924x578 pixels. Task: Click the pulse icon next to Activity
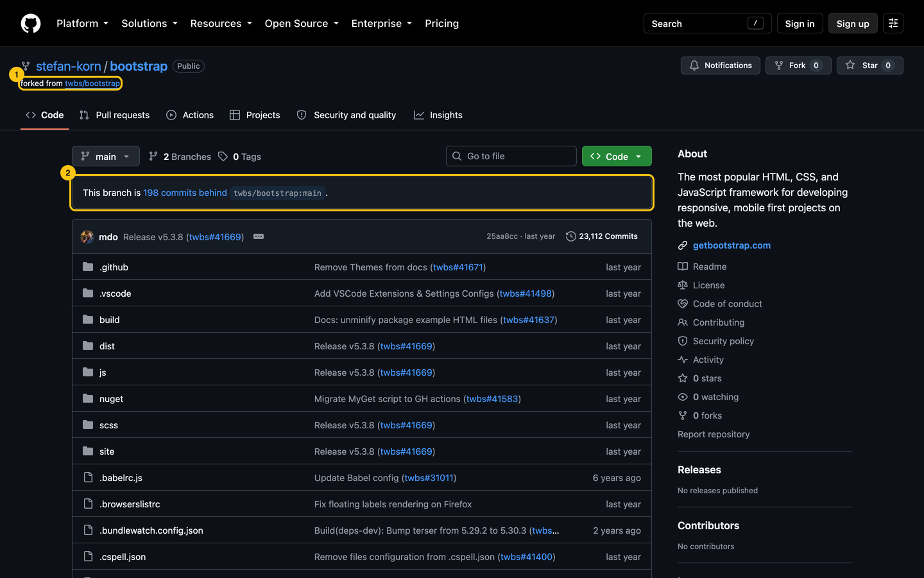click(x=683, y=360)
